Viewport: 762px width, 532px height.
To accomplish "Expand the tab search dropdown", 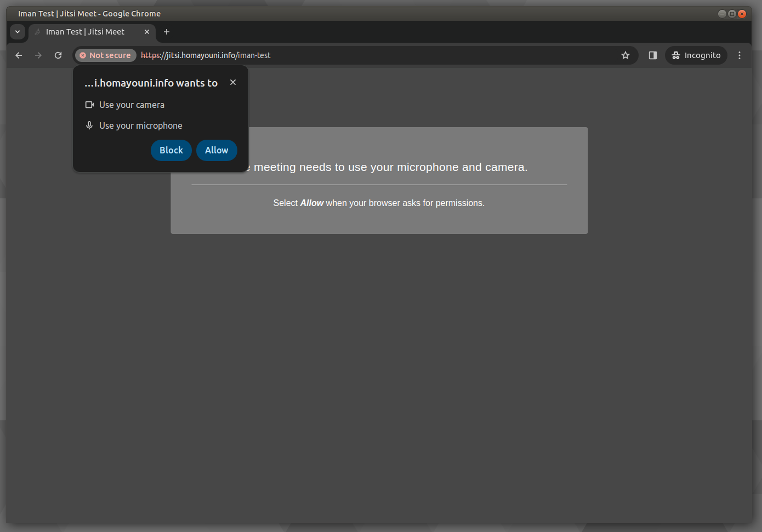I will [18, 32].
